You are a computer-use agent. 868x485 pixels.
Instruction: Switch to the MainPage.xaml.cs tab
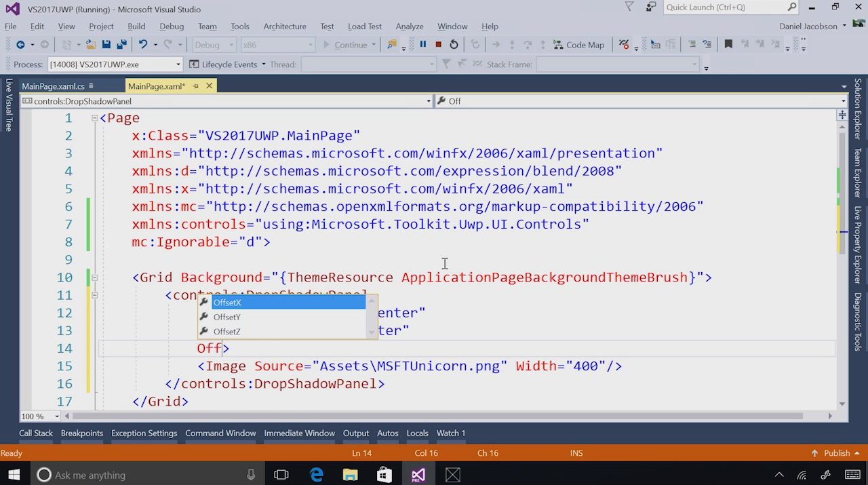point(53,86)
